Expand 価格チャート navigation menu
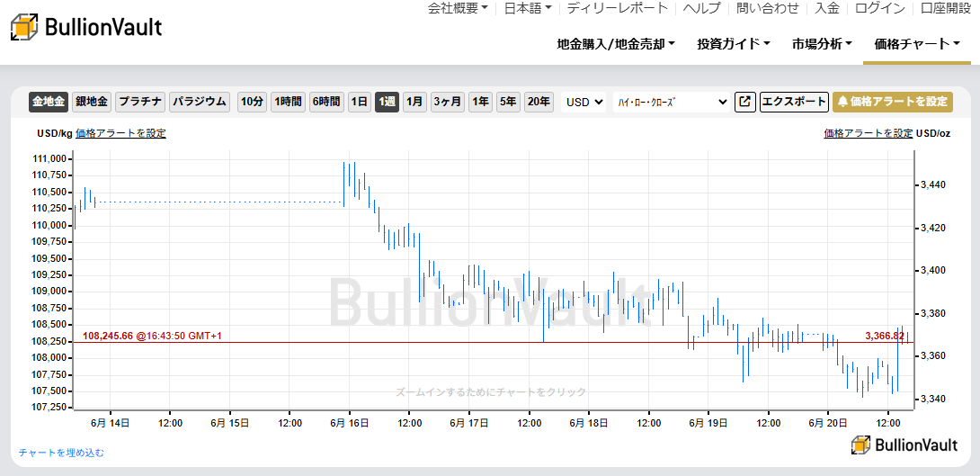The height and width of the screenshot is (476, 980). (x=917, y=44)
